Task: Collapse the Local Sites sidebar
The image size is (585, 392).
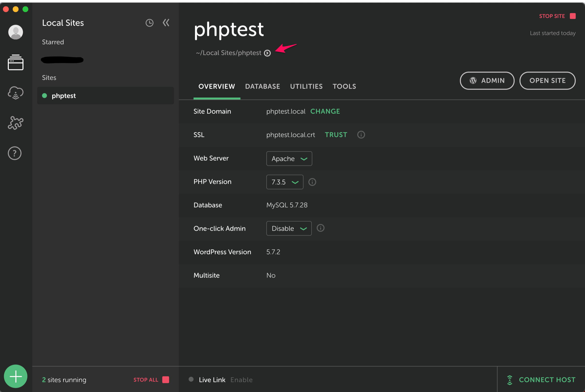Action: tap(166, 23)
